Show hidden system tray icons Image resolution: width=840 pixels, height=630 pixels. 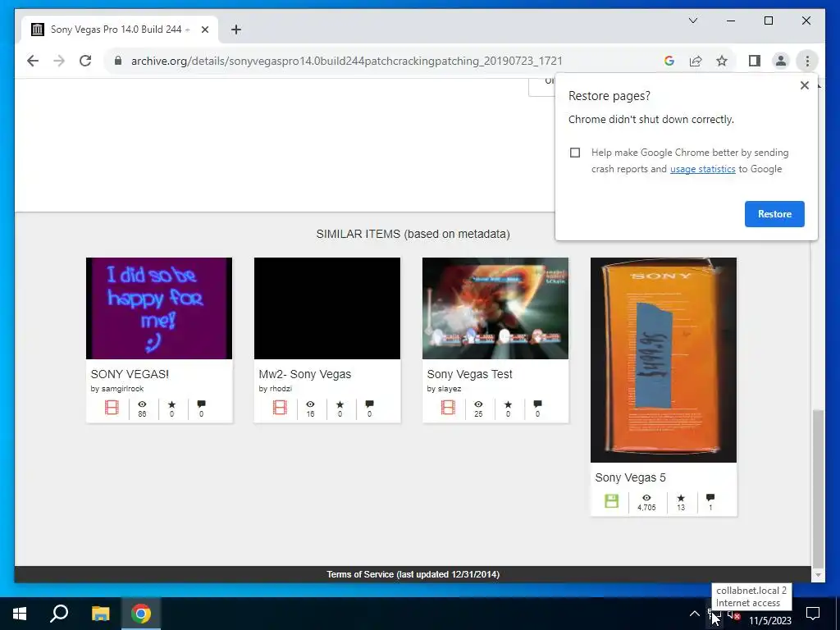[x=694, y=614]
